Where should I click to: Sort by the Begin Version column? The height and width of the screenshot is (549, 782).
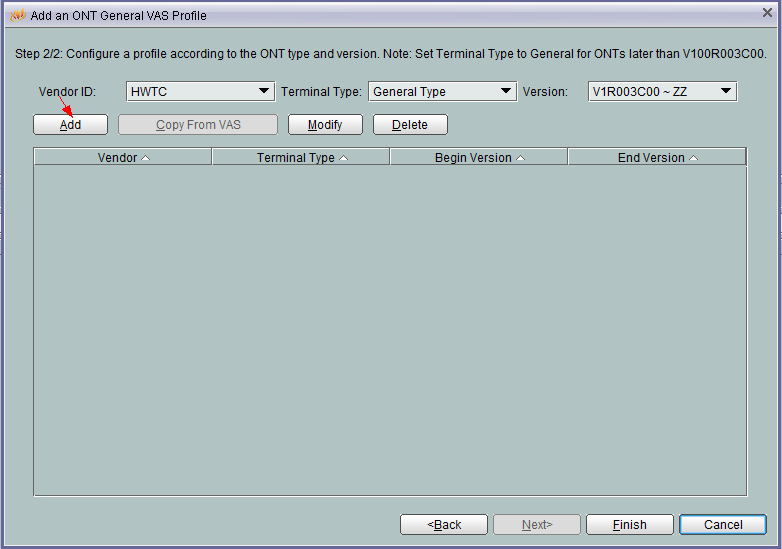point(479,157)
